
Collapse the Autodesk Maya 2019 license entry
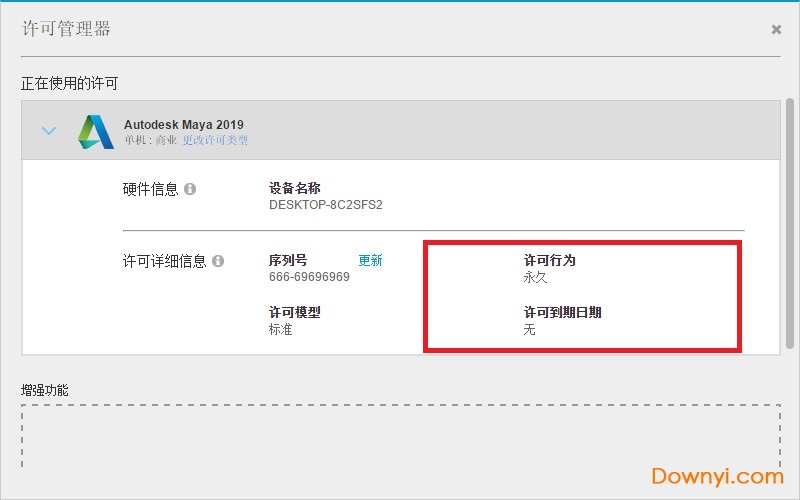49,131
